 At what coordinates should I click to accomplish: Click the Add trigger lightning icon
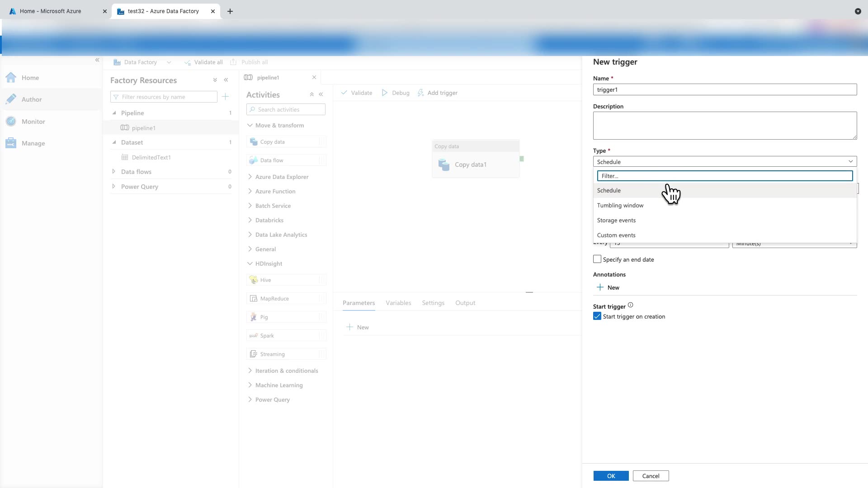coord(420,93)
